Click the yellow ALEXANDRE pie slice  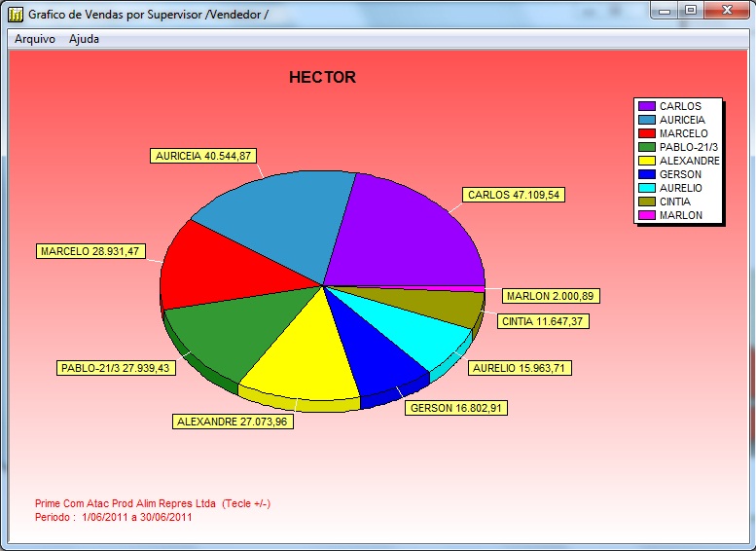[x=308, y=357]
